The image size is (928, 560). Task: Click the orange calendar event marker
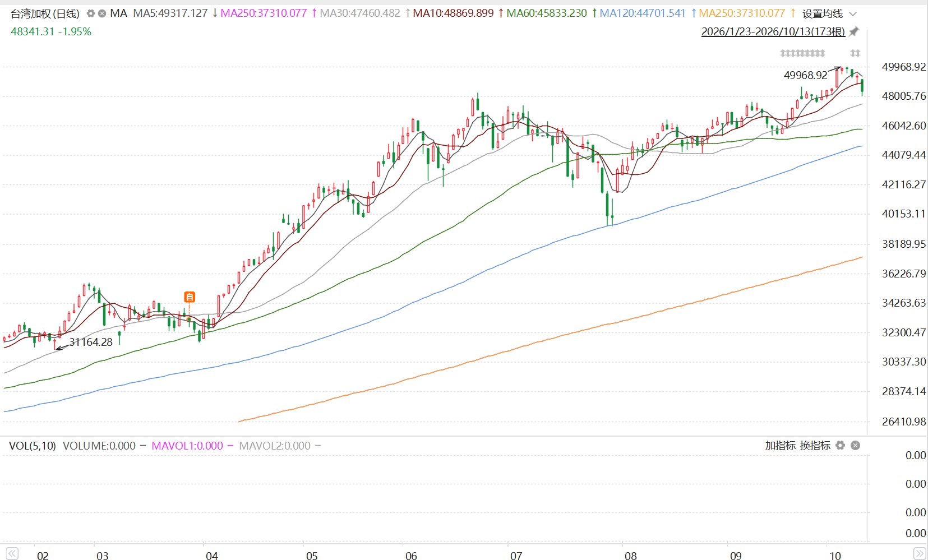tap(190, 297)
